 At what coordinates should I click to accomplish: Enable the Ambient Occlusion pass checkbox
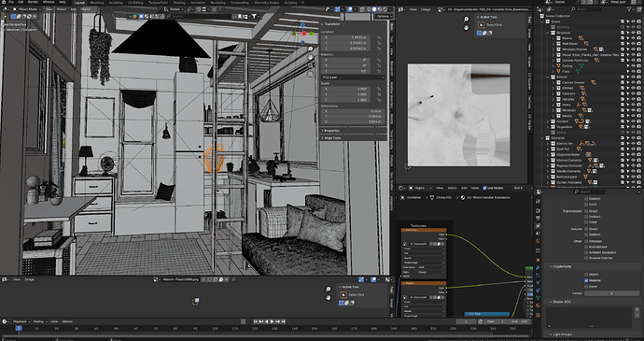click(x=586, y=252)
